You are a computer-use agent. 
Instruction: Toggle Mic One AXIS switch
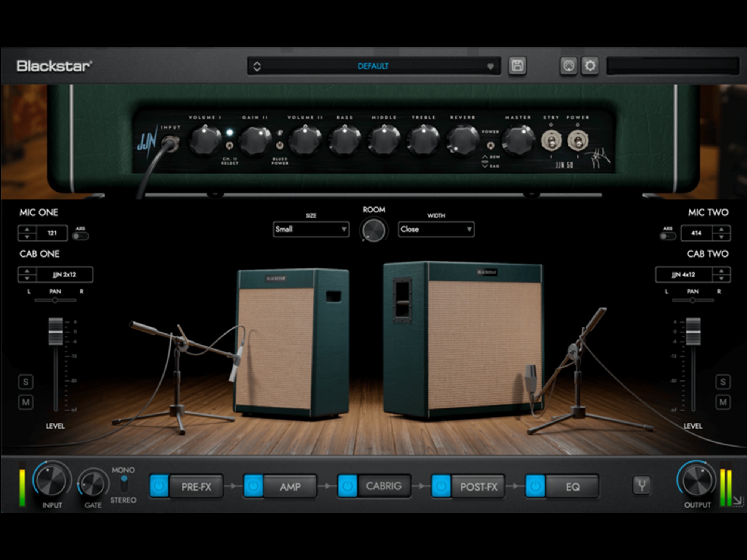coord(80,236)
